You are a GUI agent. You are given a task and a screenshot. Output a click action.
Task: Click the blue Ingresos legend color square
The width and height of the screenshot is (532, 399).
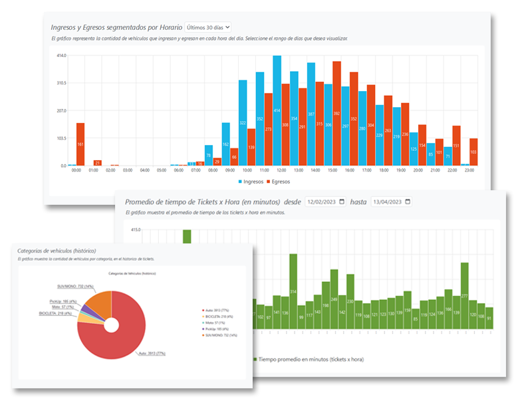(x=240, y=181)
